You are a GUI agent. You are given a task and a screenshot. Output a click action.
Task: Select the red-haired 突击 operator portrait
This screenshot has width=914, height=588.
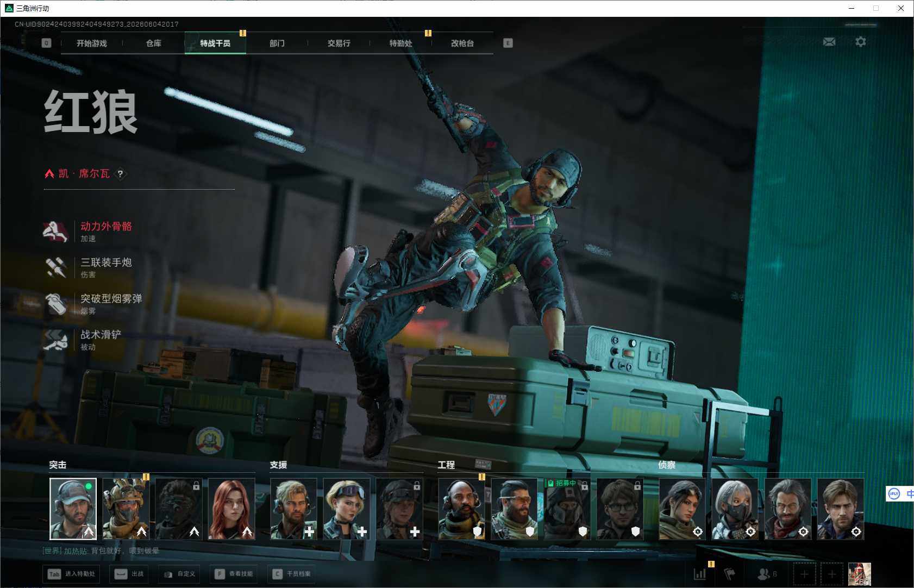(231, 509)
